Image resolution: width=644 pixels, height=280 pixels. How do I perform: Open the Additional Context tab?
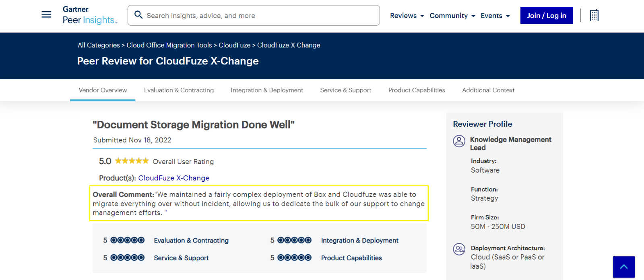point(488,90)
